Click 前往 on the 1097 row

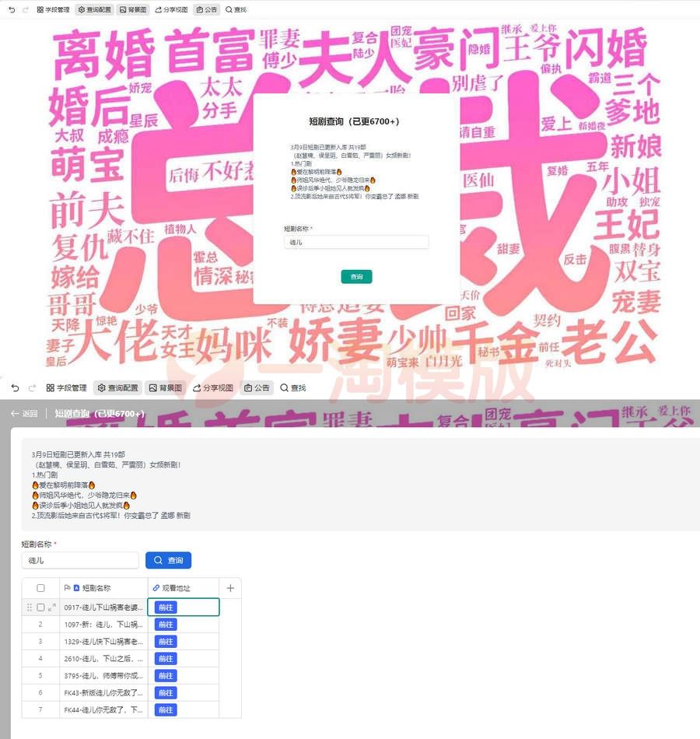[x=165, y=625]
